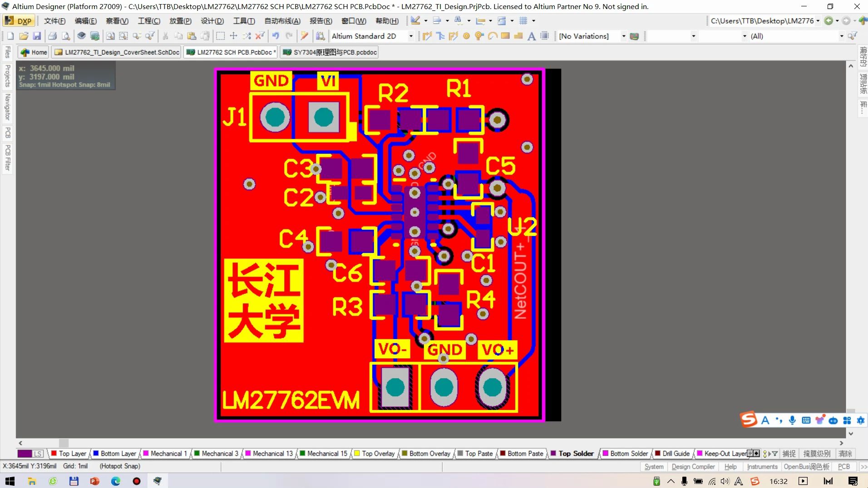This screenshot has height=488, width=868.
Task: Open the 设计(D) menu
Action: 212,21
